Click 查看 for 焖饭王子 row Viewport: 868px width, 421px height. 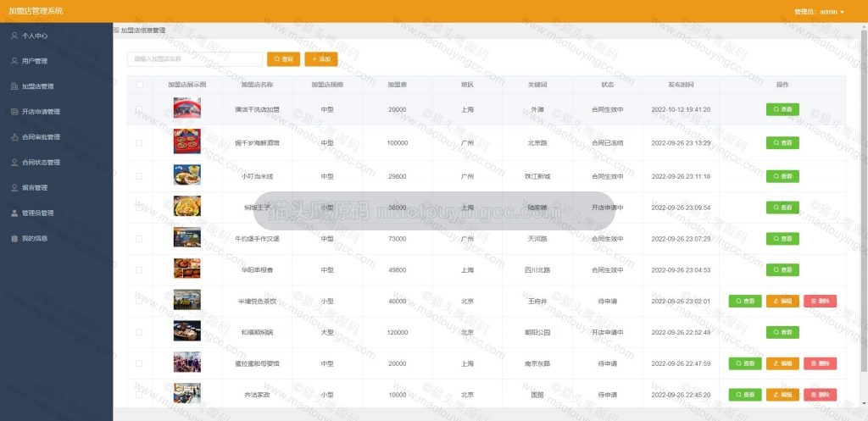[782, 208]
